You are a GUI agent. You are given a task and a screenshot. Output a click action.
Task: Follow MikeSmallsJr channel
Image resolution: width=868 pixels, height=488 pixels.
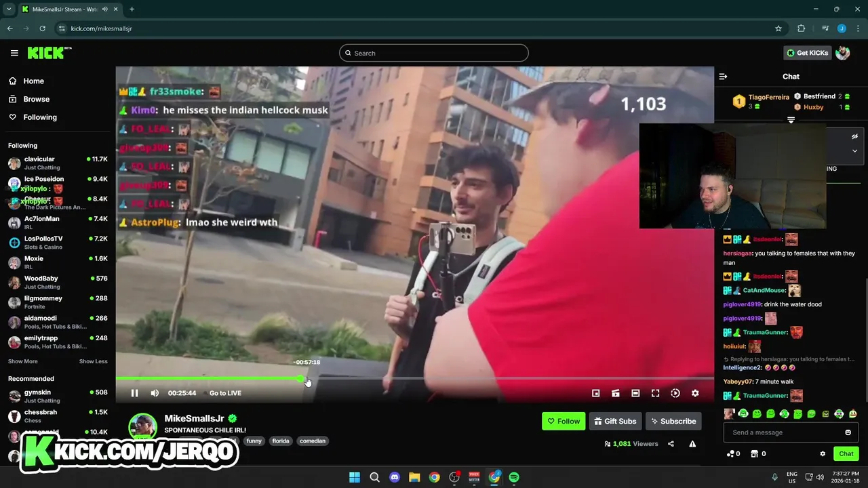coord(564,421)
